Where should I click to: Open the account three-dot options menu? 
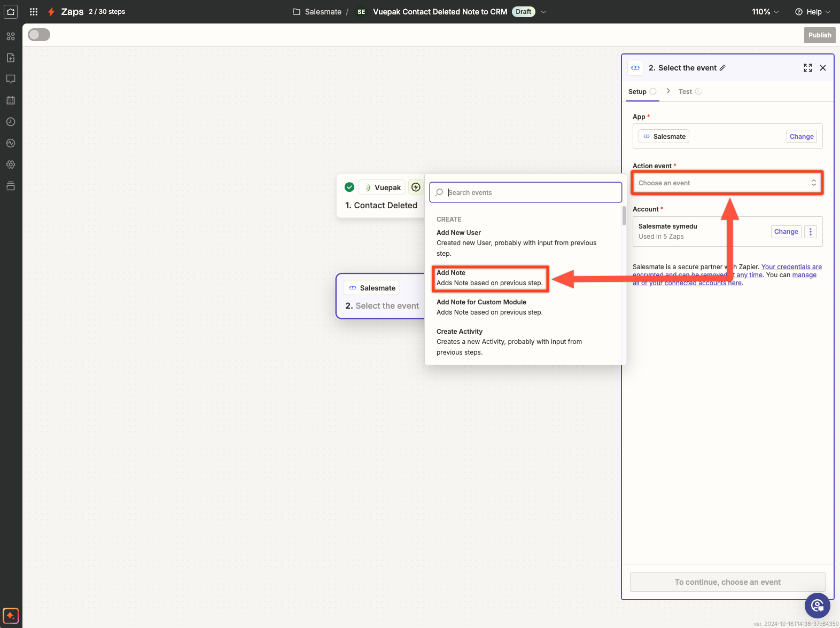tap(810, 232)
